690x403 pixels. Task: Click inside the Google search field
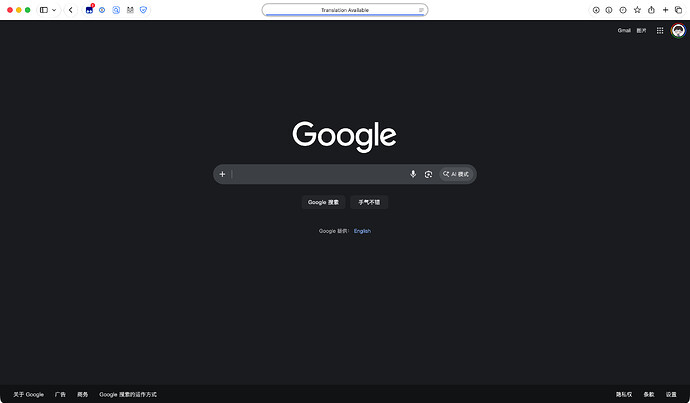tap(319, 174)
